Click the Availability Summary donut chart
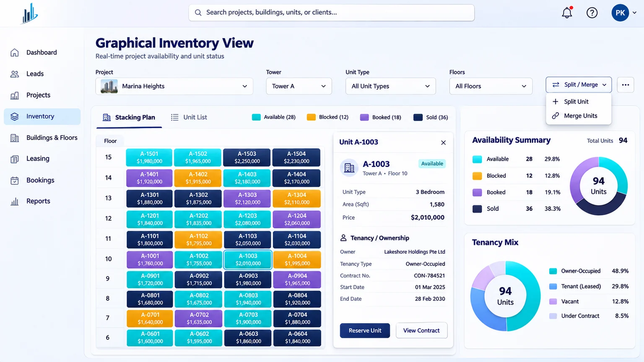644x362 pixels. tap(598, 186)
